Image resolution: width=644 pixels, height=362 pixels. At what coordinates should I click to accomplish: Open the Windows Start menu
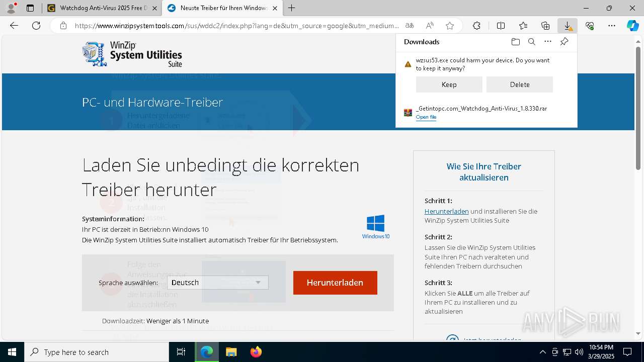(x=12, y=352)
